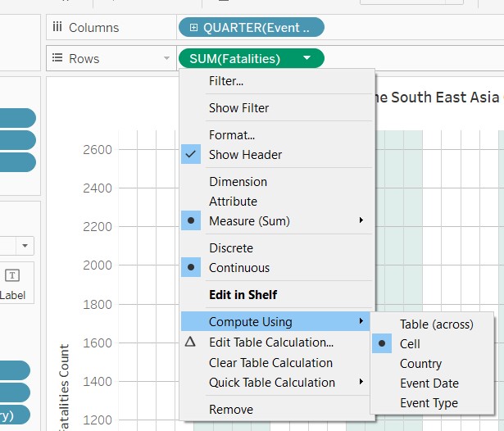Open the Rows shelf dropdown arrow
This screenshot has width=504, height=431.
point(167,58)
